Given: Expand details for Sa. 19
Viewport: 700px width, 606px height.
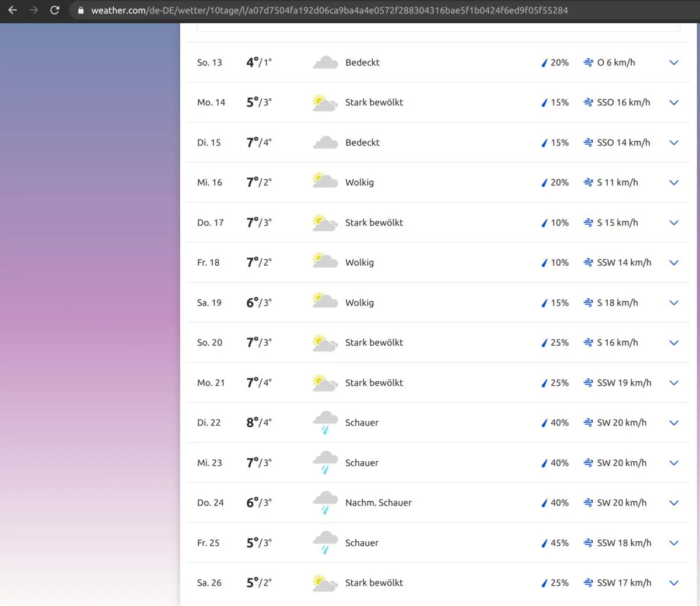Looking at the screenshot, I should (x=674, y=302).
